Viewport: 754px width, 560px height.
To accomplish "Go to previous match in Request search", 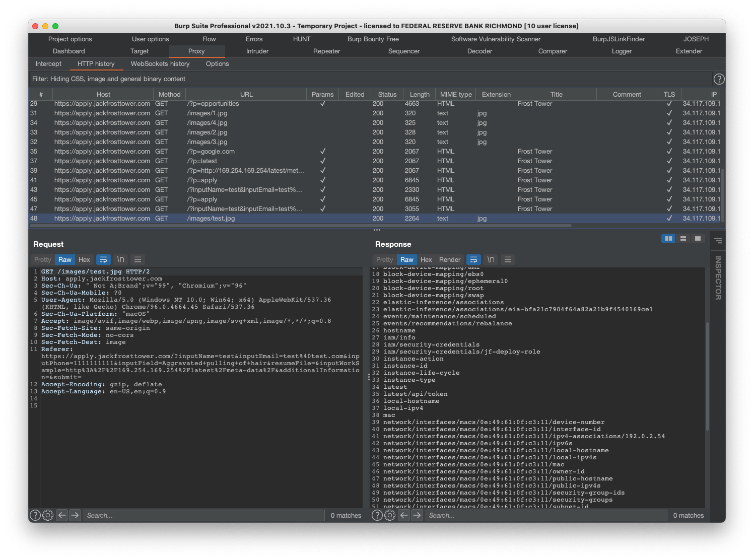I will point(62,515).
